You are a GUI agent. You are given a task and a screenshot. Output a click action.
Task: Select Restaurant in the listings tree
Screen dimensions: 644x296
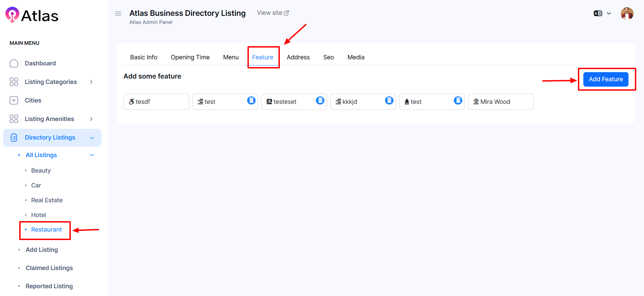tap(47, 230)
